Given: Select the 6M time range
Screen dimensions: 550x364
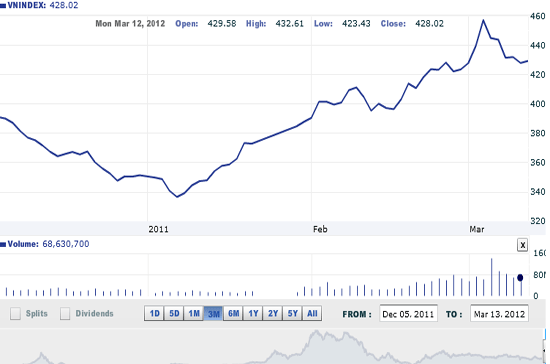Looking at the screenshot, I should (x=233, y=314).
